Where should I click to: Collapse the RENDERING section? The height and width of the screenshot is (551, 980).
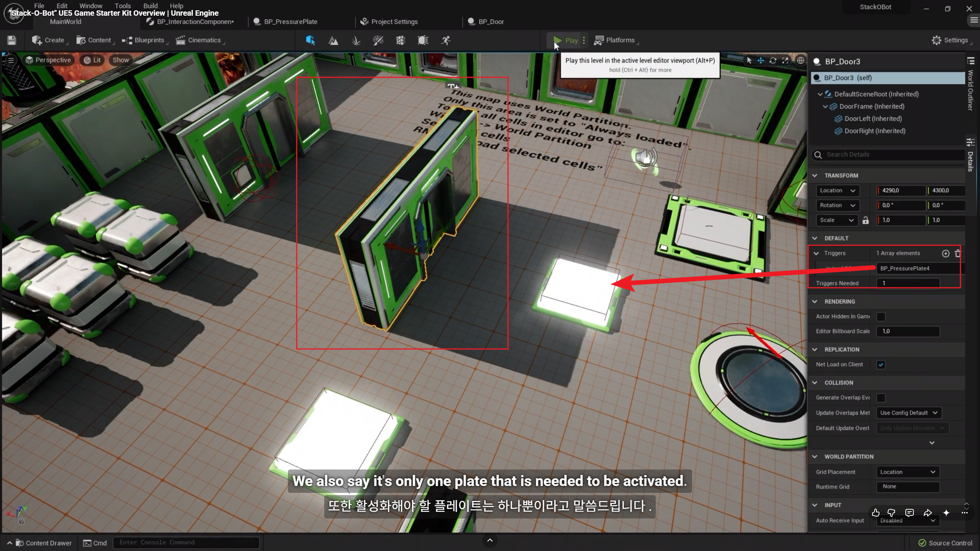(x=815, y=302)
